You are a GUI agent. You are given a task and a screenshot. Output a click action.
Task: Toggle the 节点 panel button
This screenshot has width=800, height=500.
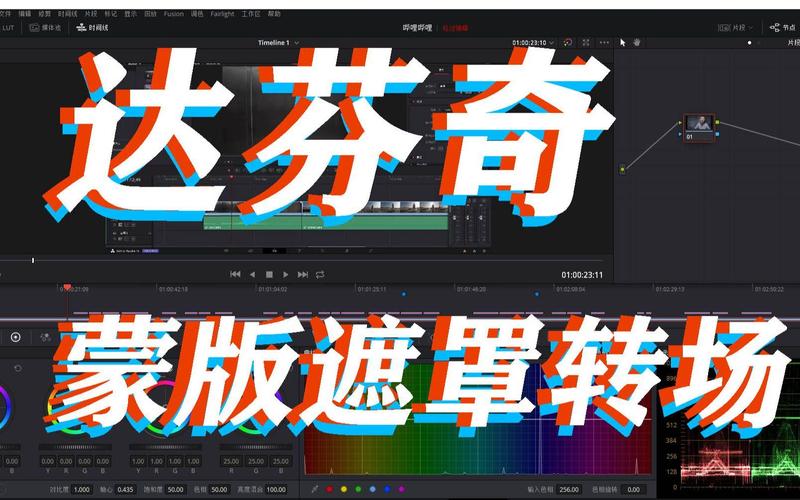(x=783, y=28)
